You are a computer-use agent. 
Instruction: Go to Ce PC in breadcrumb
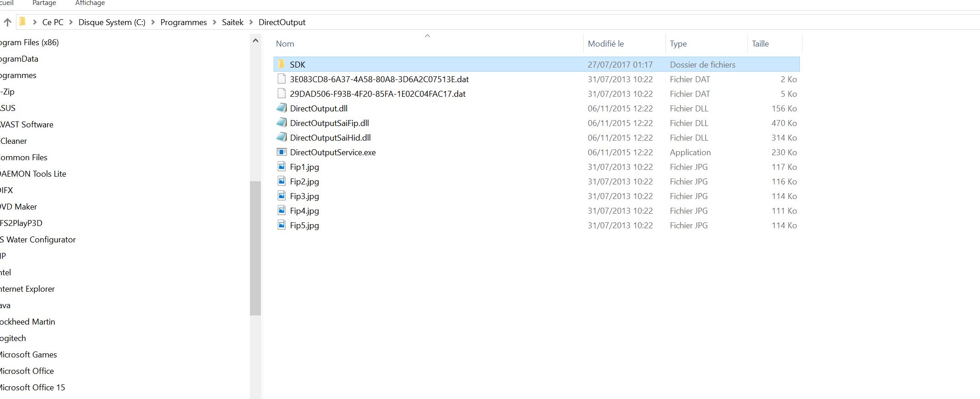pyautogui.click(x=53, y=22)
